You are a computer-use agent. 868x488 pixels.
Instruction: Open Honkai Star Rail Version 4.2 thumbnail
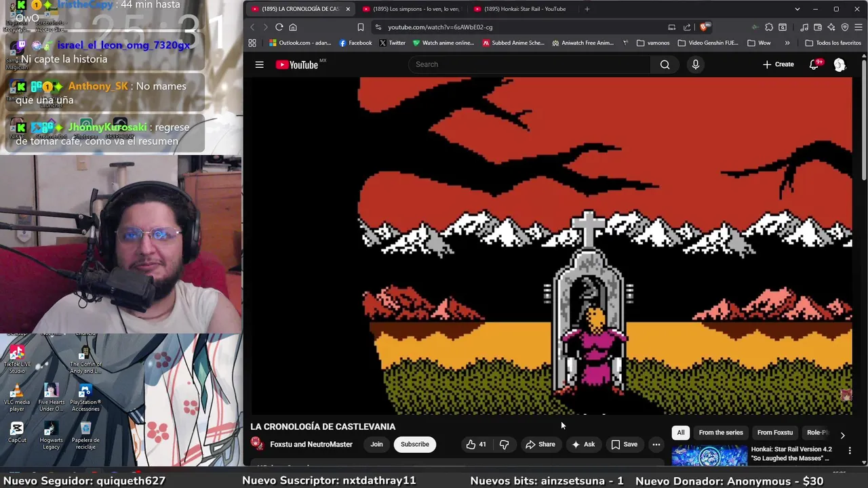(x=709, y=455)
